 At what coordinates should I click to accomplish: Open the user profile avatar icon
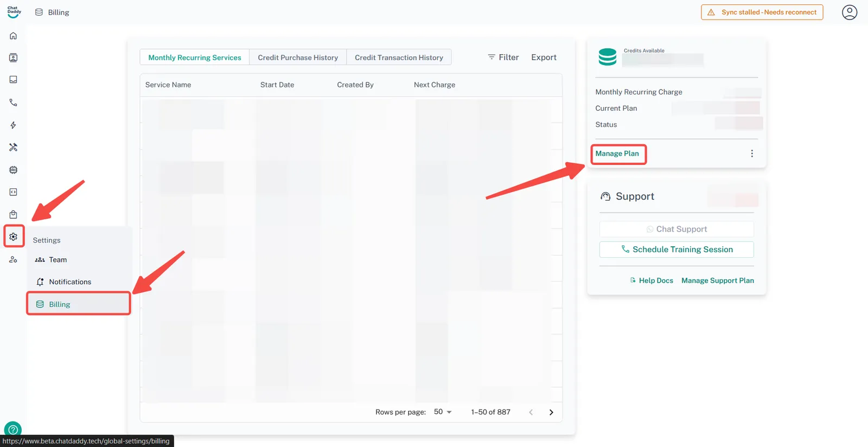(x=849, y=12)
